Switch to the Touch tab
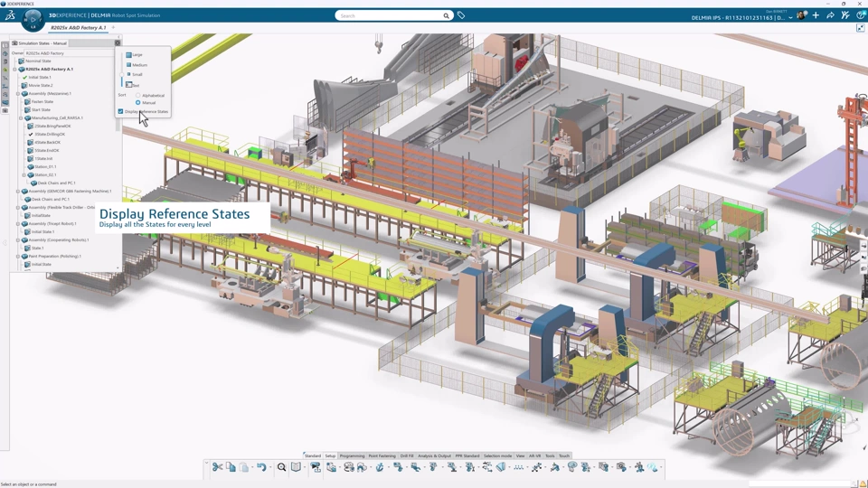Screen dimensions: 868x488 564,455
